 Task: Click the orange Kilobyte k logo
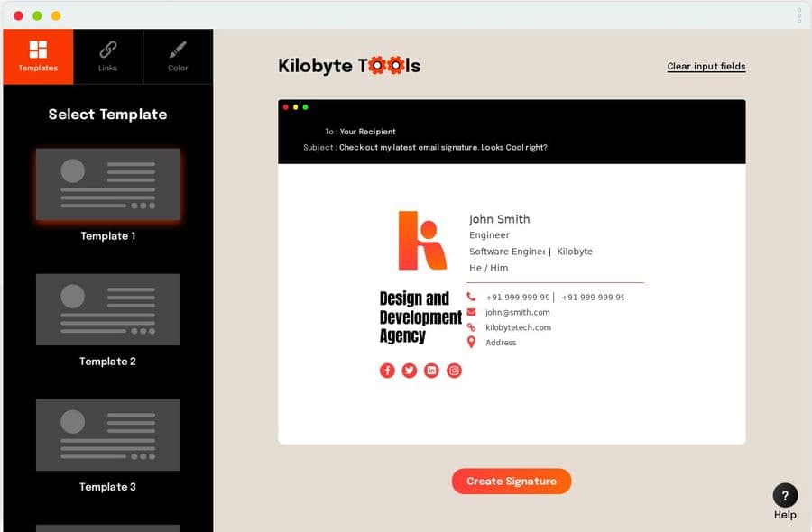click(422, 241)
